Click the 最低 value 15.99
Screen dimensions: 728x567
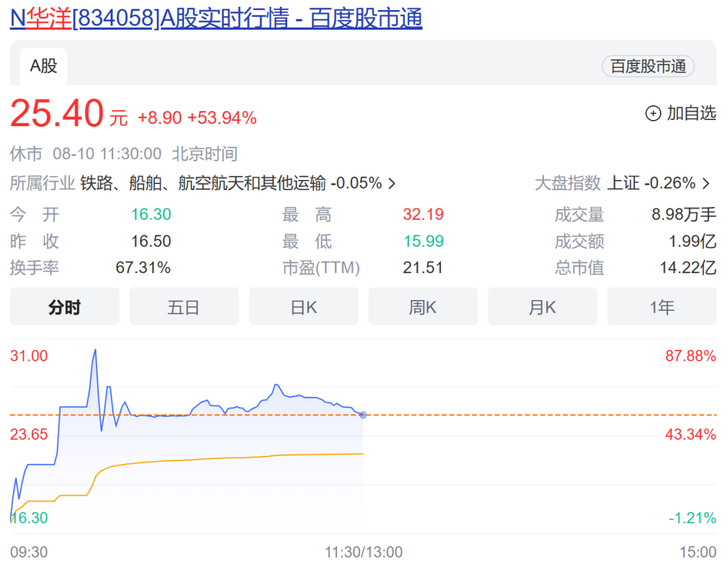[x=423, y=241]
